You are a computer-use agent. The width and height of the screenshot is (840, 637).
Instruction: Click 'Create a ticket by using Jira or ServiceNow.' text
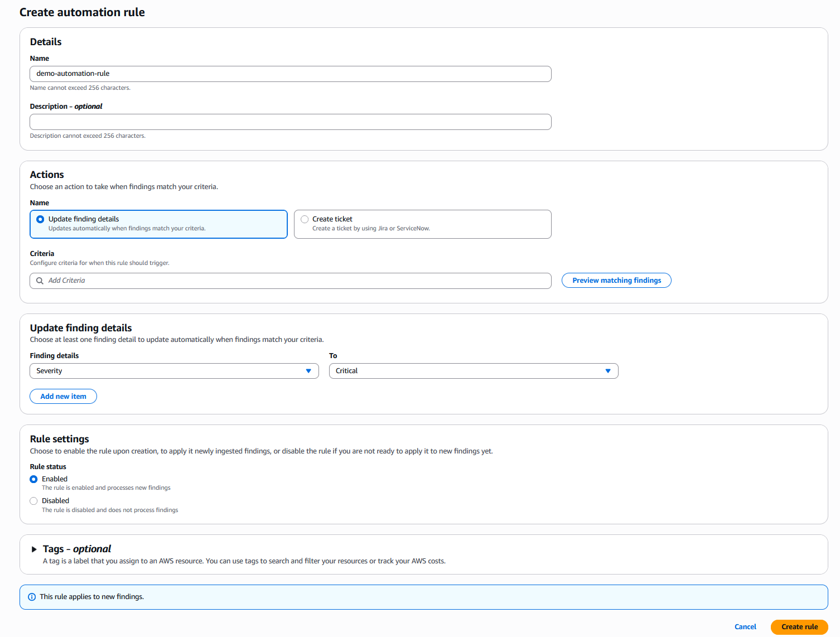tap(371, 229)
